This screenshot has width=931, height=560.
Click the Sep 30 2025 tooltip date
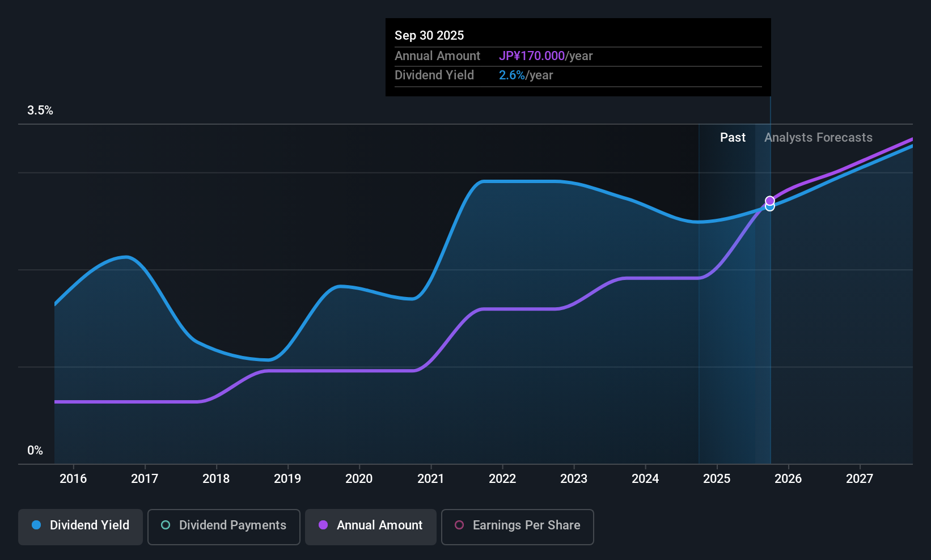click(429, 35)
